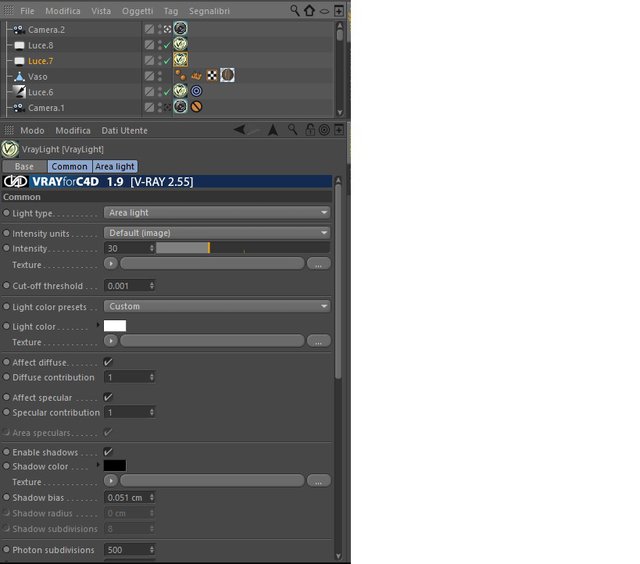Screen dimensions: 640x564
Task: Click the browse button for Light color texture
Action: click(318, 340)
